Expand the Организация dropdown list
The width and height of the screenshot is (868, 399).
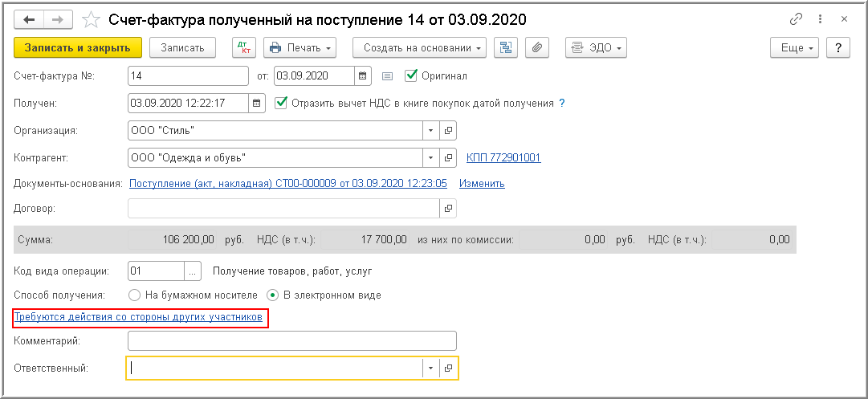click(x=430, y=130)
